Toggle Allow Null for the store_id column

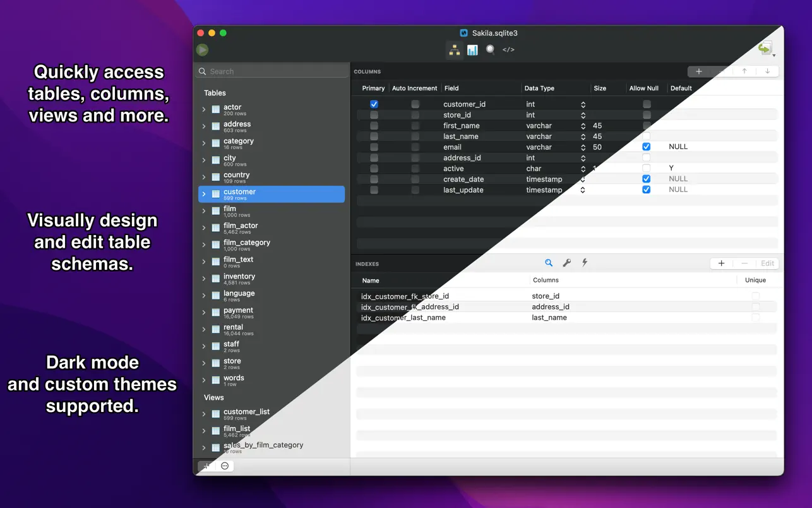pyautogui.click(x=646, y=114)
